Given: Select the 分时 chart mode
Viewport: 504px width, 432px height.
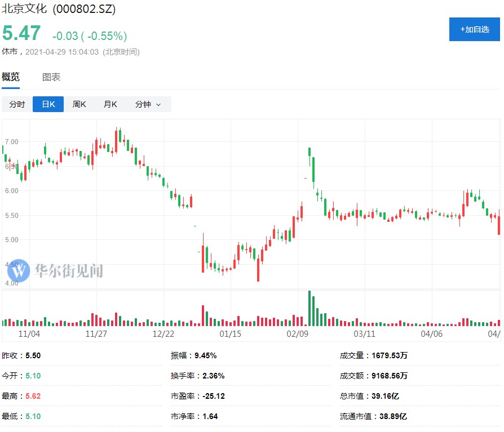Looking at the screenshot, I should point(17,104).
